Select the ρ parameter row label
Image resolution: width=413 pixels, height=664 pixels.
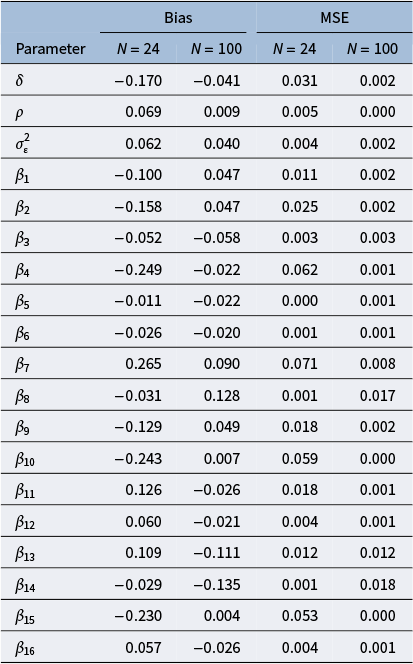point(19,113)
